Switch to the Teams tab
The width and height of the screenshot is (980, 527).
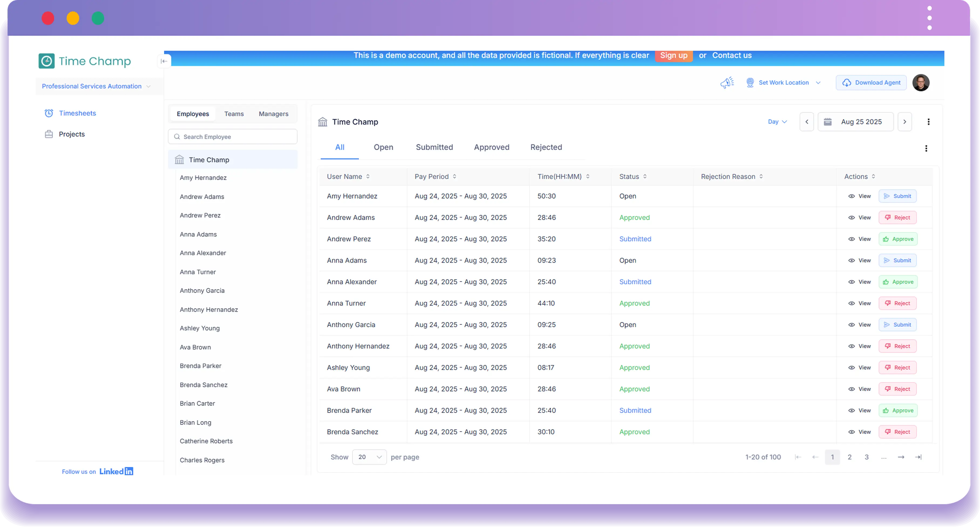234,113
